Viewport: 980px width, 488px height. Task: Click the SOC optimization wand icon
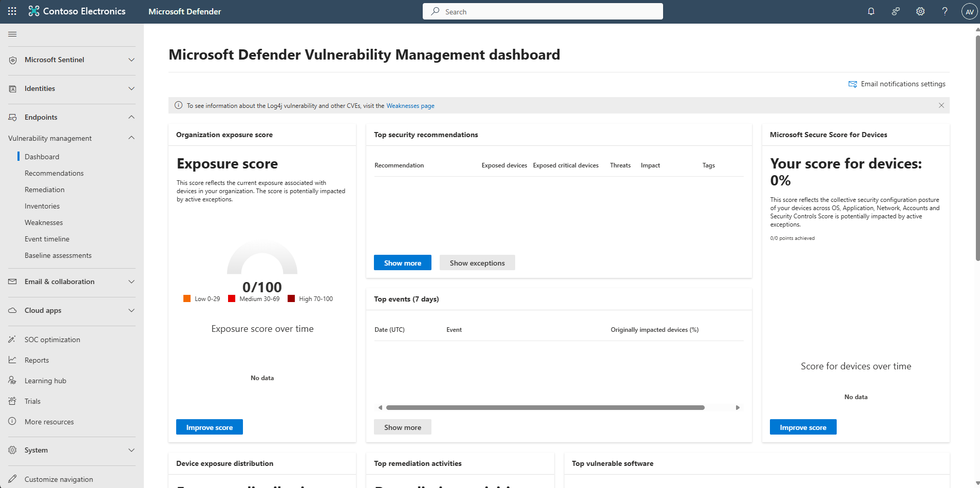tap(12, 339)
